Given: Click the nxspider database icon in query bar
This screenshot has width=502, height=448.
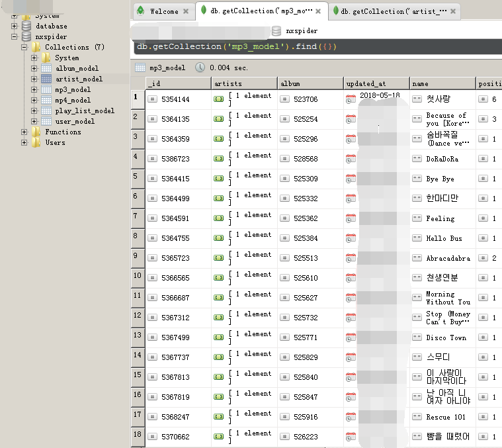Looking at the screenshot, I should [276, 30].
